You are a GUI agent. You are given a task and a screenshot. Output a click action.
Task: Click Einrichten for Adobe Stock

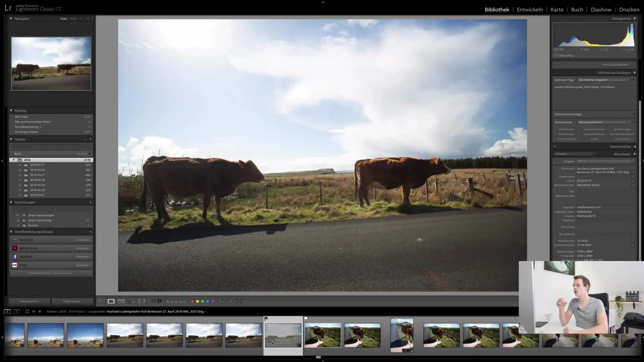click(83, 248)
